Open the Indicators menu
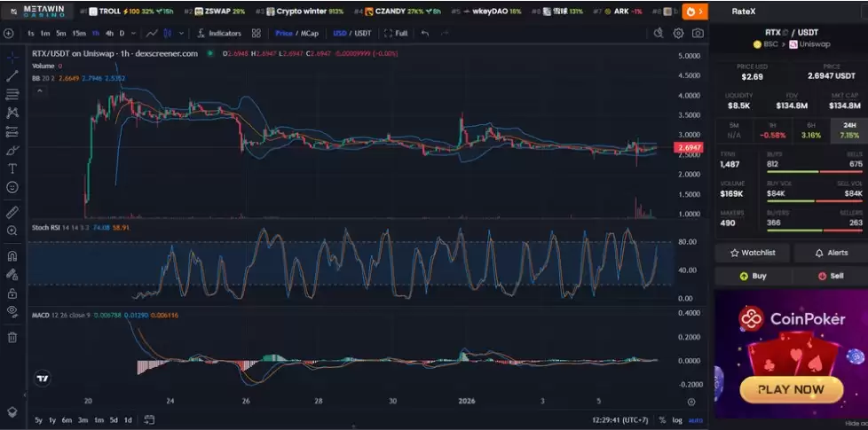Image resolution: width=868 pixels, height=430 pixels. click(x=218, y=33)
